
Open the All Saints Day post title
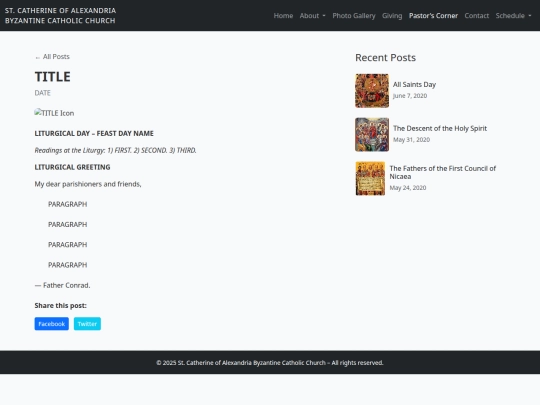414,84
